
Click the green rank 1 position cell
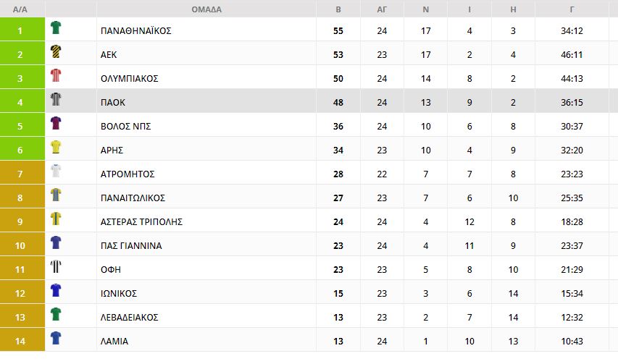tap(20, 31)
